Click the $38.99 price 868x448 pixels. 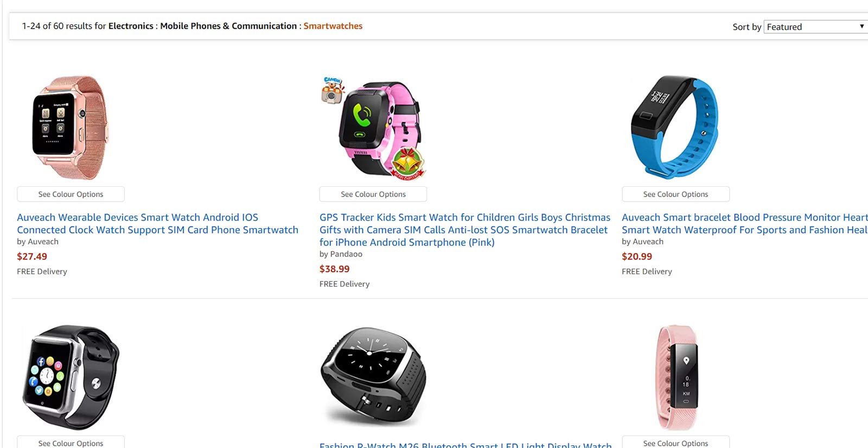click(334, 269)
